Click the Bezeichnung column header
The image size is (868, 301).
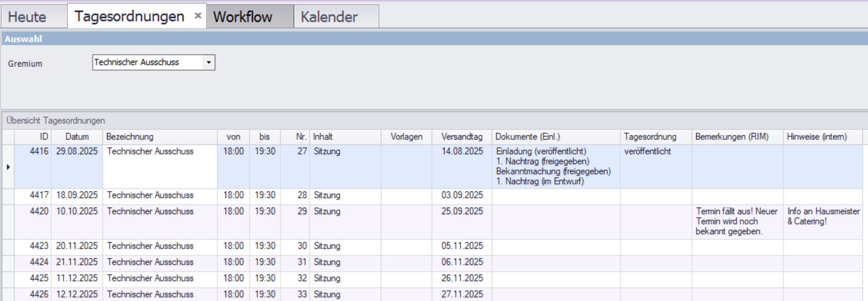click(x=130, y=137)
